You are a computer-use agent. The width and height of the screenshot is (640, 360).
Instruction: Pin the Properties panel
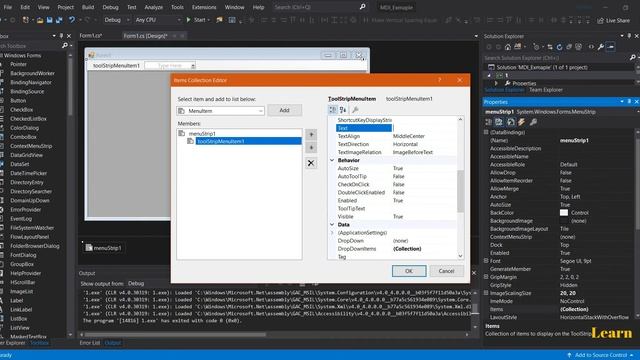(x=629, y=102)
